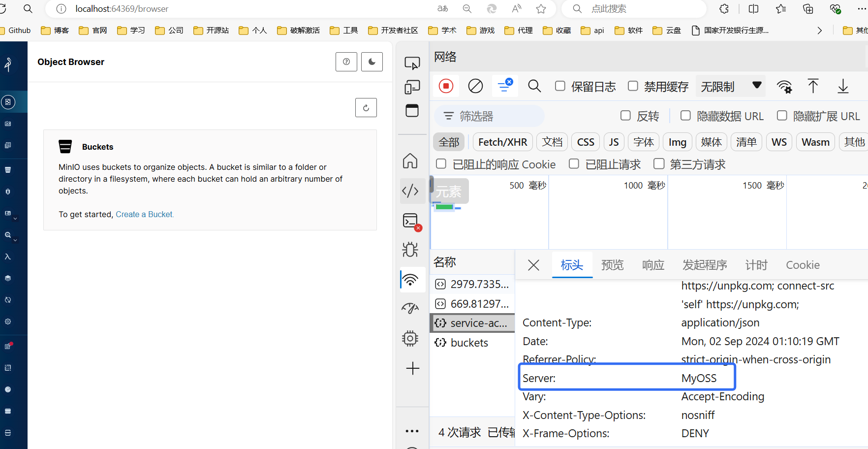
Task: Switch to the 计时 tab
Action: point(756,265)
